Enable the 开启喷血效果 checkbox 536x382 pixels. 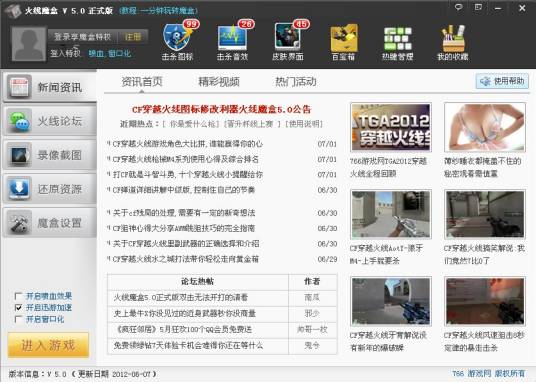18,296
